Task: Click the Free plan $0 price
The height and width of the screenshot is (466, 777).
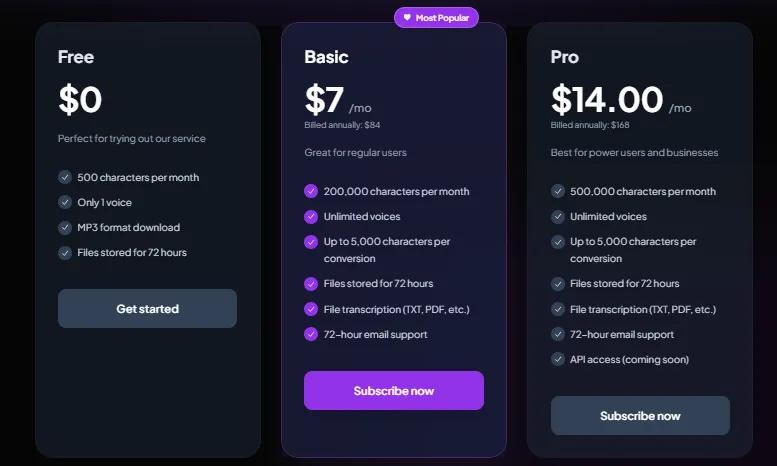Action: tap(80, 100)
